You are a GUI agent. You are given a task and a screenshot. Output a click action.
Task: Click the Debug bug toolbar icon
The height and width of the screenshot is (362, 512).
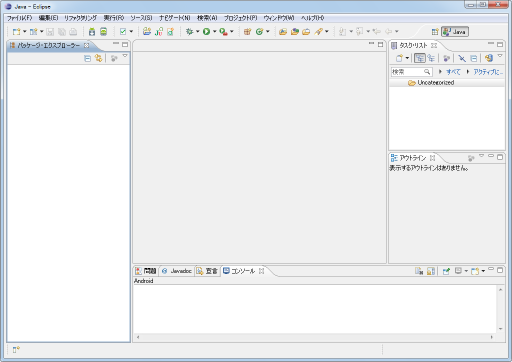point(189,32)
